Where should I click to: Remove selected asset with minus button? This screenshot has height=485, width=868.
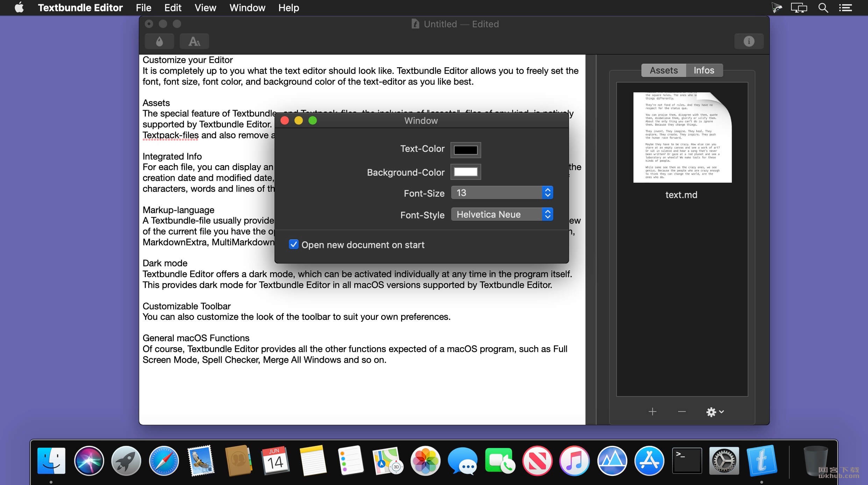682,412
